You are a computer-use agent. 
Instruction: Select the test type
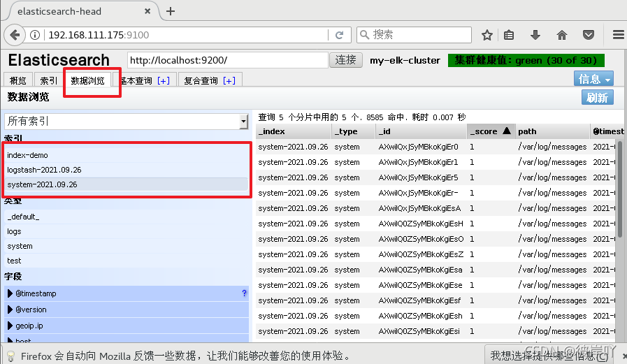tap(127, 261)
